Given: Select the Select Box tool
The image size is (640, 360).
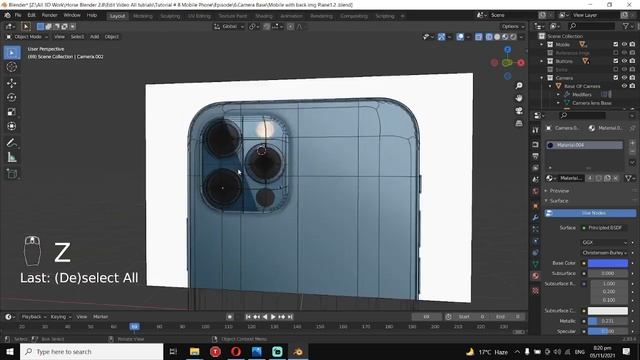Looking at the screenshot, I should point(12,53).
